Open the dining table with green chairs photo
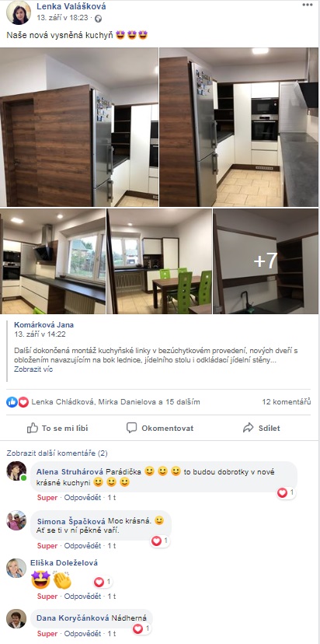This screenshot has width=320, height=644. (159, 261)
